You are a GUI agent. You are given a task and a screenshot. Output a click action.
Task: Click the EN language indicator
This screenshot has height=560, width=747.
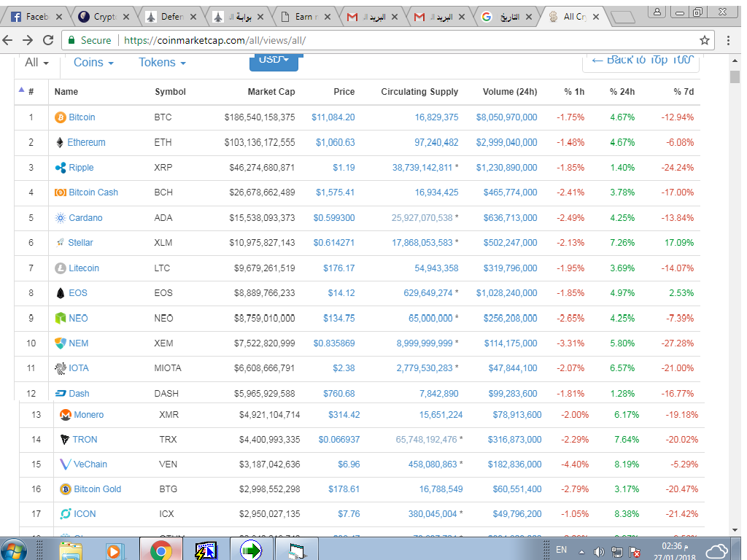point(561,550)
